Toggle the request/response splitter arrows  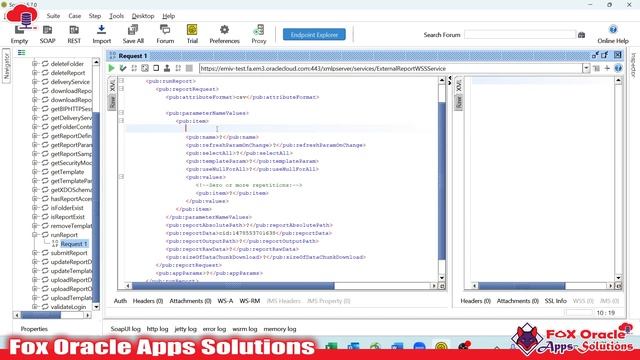point(450,80)
